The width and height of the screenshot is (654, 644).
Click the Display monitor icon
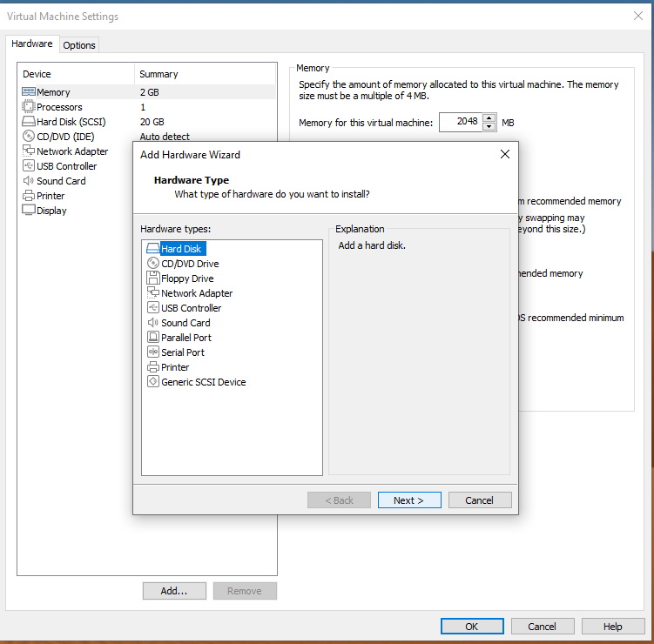click(x=29, y=210)
